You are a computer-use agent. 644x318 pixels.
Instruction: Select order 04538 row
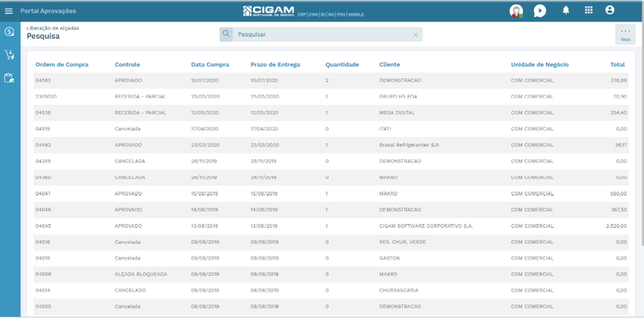(x=331, y=113)
